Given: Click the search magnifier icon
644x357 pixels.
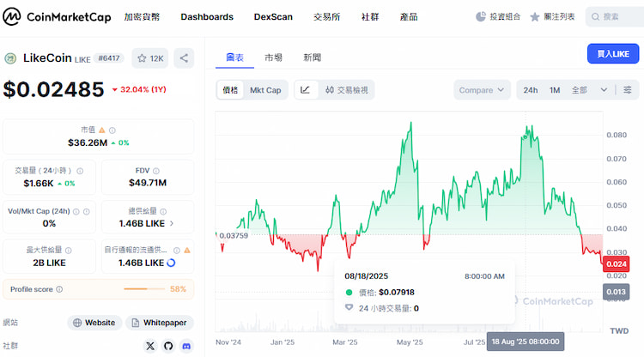Looking at the screenshot, I should tap(595, 17).
